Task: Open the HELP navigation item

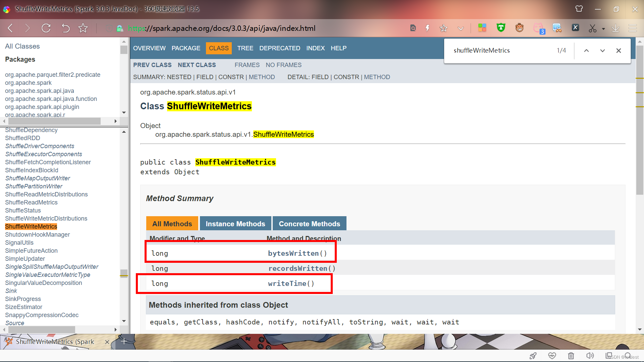Action: point(338,48)
